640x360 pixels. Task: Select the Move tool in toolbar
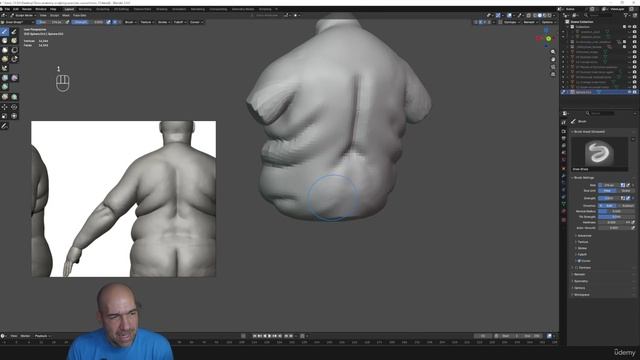4,107
